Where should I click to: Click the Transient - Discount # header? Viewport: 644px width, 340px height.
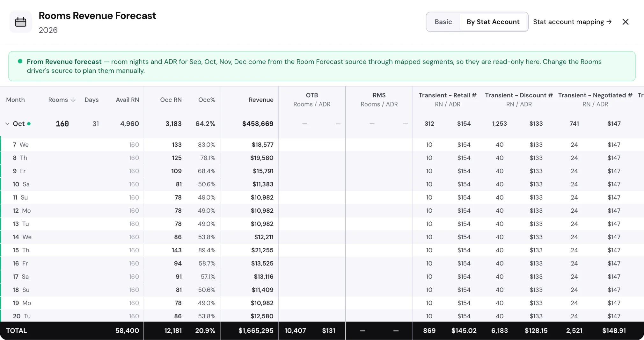tap(519, 95)
